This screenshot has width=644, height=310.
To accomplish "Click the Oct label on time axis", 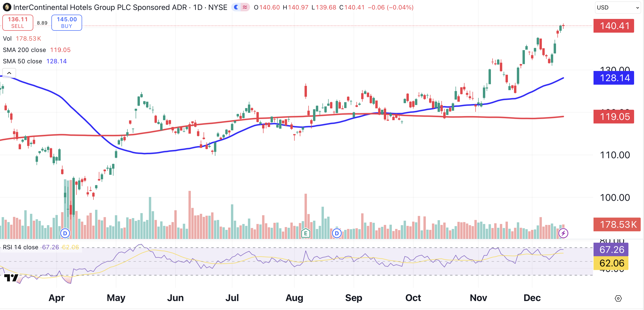I will coord(413,298).
